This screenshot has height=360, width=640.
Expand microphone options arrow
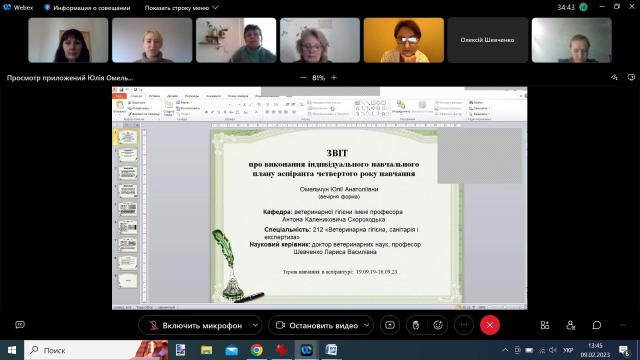point(255,325)
